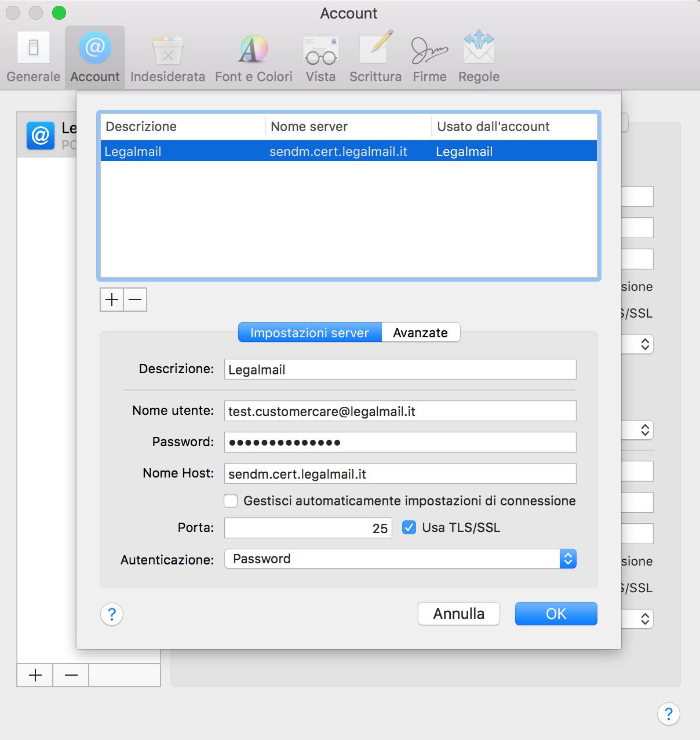
Task: Expand the Autenticazione Password dropdown
Action: [x=400, y=559]
